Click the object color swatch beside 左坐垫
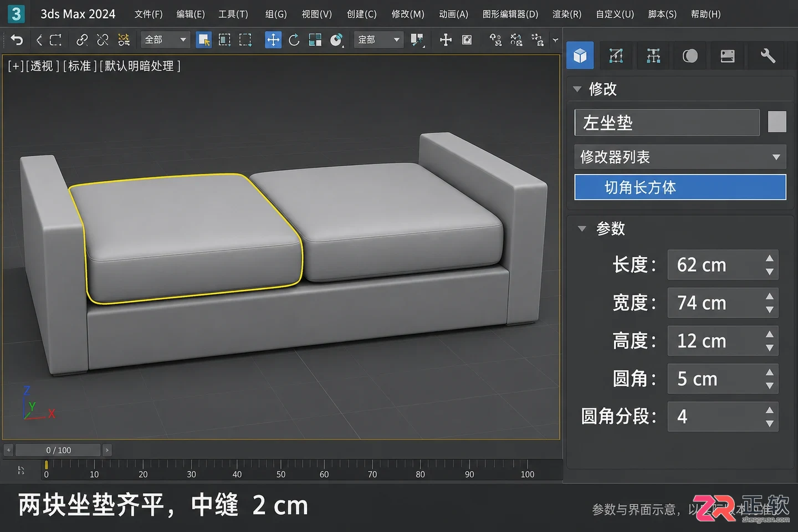This screenshot has width=798, height=532. pos(777,122)
